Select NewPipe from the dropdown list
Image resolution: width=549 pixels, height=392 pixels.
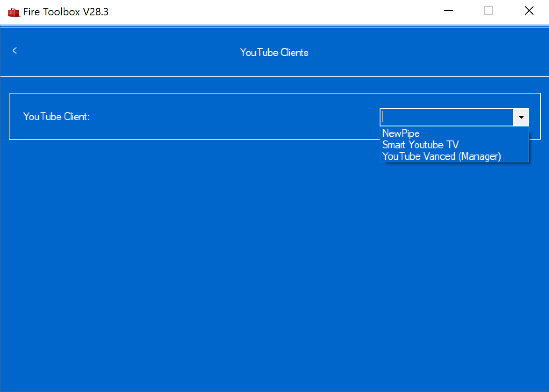click(454, 133)
